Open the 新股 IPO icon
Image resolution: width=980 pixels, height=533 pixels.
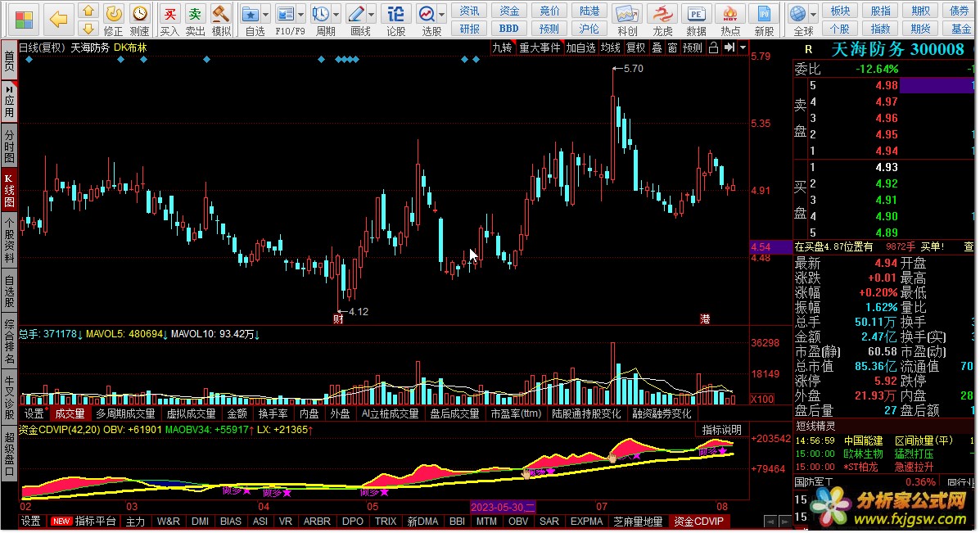764,20
